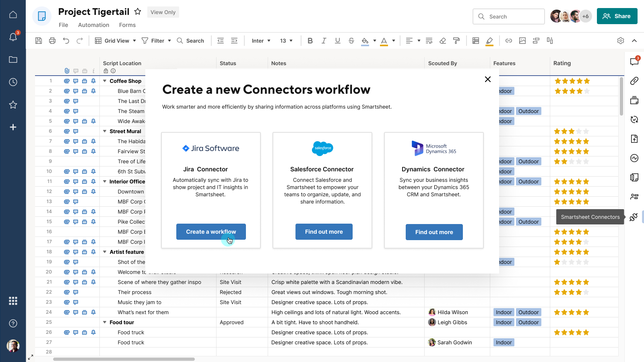The height and width of the screenshot is (362, 644).
Task: Undo the last action
Action: [66, 41]
